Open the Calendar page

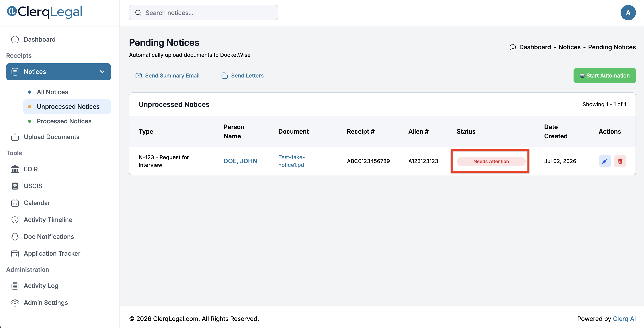point(37,203)
